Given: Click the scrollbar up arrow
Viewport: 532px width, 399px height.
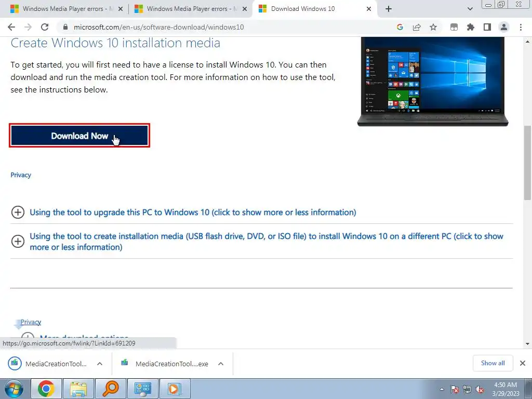Looking at the screenshot, I should coord(528,42).
